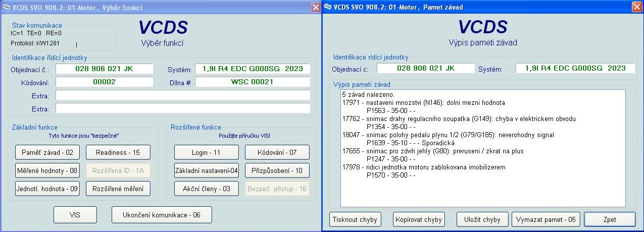Click the Dílna # field WSC 00021

click(253, 82)
